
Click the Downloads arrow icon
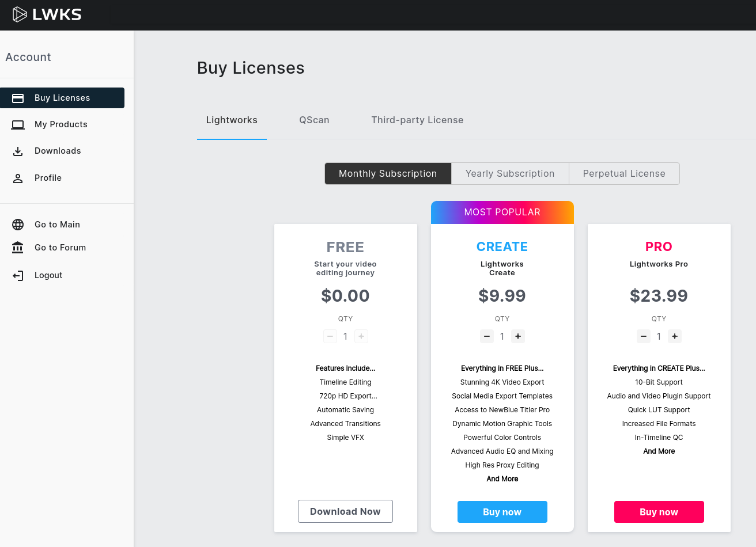18,151
